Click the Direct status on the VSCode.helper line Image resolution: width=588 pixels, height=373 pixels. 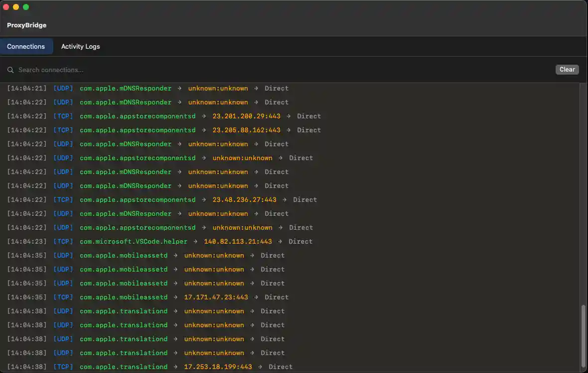coord(301,241)
